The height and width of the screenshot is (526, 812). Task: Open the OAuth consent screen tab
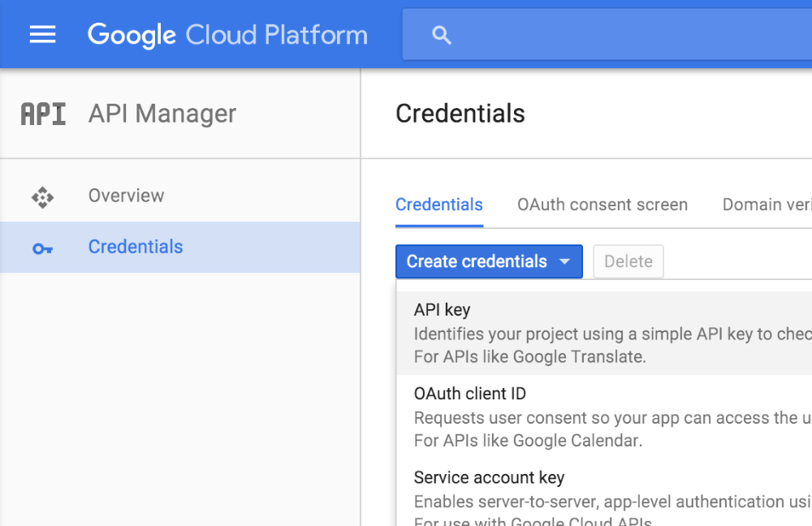point(603,205)
